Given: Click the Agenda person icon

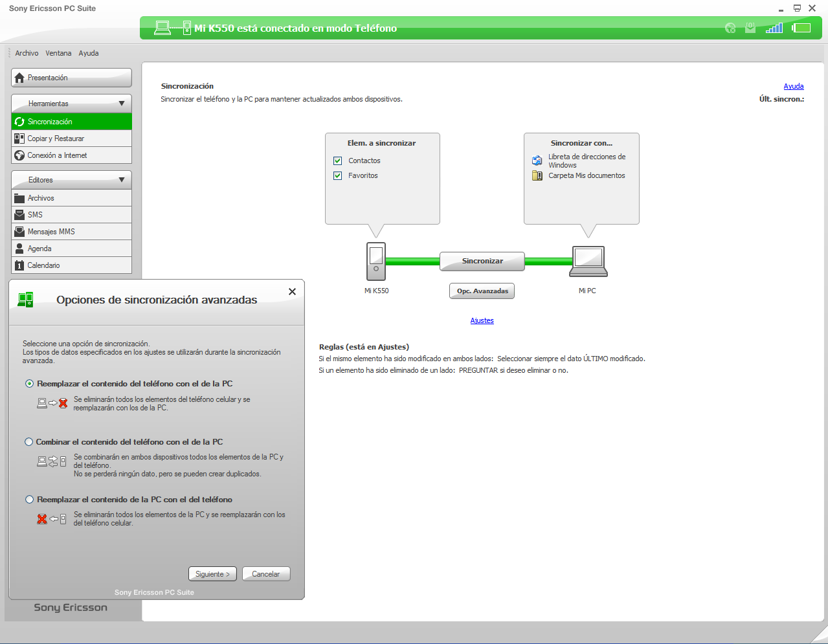Looking at the screenshot, I should pos(19,249).
